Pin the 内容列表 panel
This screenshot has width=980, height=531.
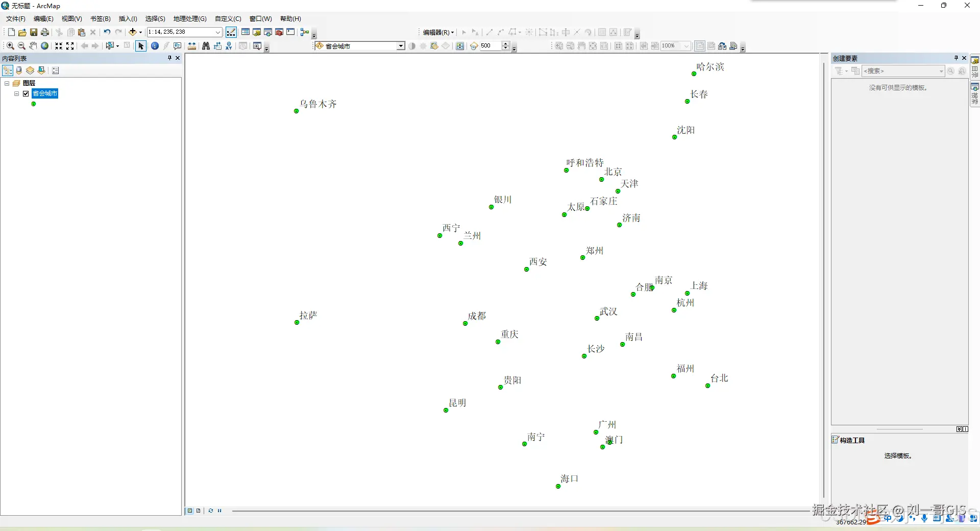[170, 58]
